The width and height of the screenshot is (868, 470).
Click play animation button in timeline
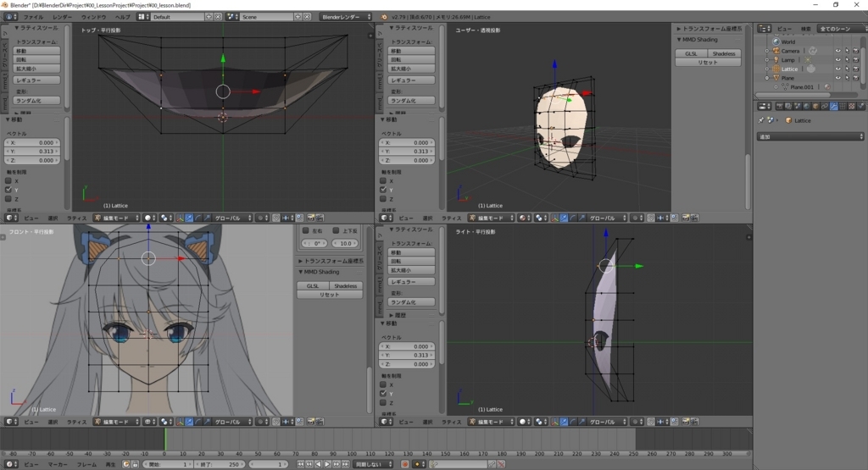pyautogui.click(x=327, y=464)
